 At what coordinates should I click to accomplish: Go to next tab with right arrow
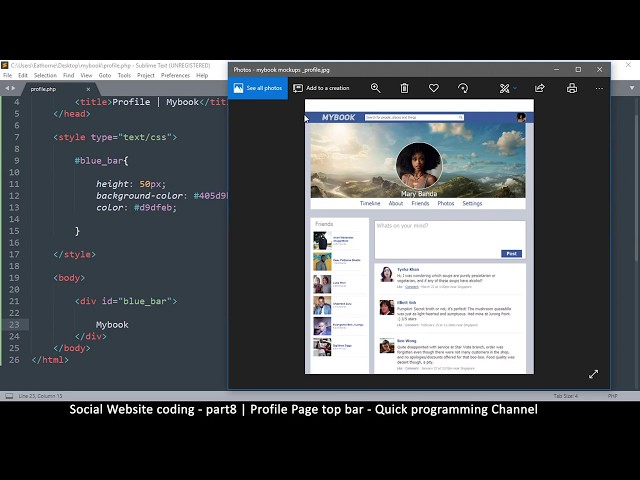(13, 88)
